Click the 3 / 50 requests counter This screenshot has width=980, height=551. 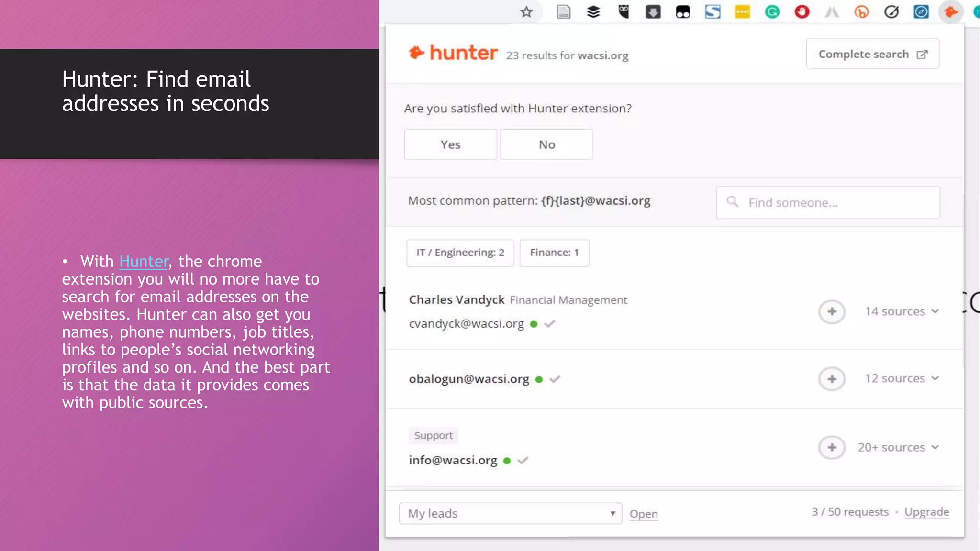(x=850, y=512)
